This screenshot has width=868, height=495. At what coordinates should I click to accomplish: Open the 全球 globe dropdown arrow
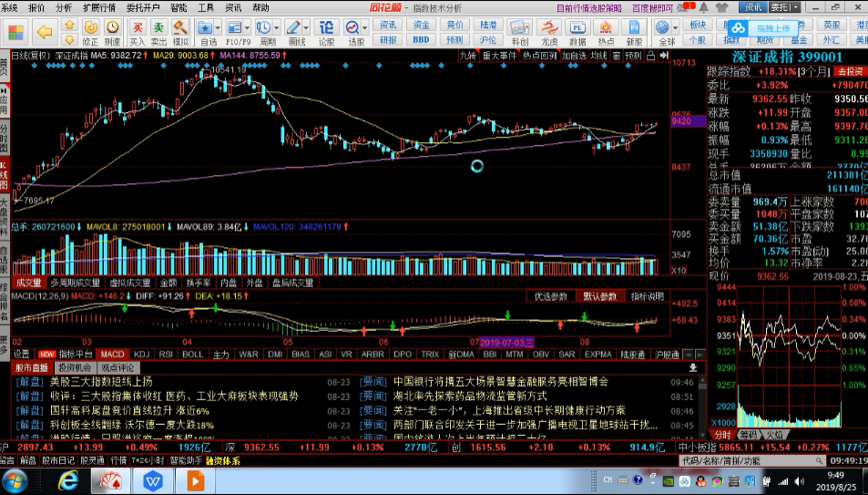(675, 27)
